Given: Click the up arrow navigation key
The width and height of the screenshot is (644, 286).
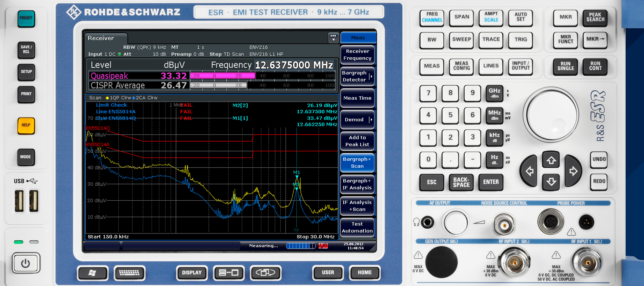Looking at the screenshot, I should [551, 160].
